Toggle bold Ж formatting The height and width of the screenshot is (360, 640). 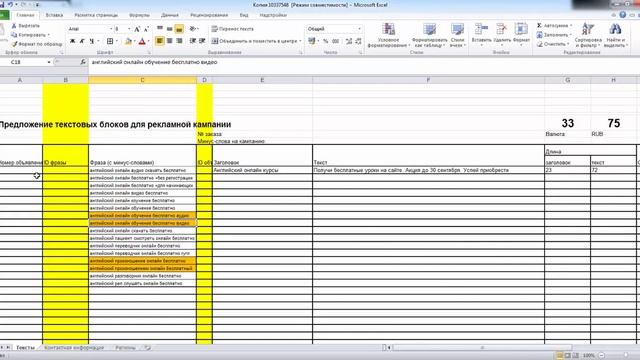click(x=73, y=41)
